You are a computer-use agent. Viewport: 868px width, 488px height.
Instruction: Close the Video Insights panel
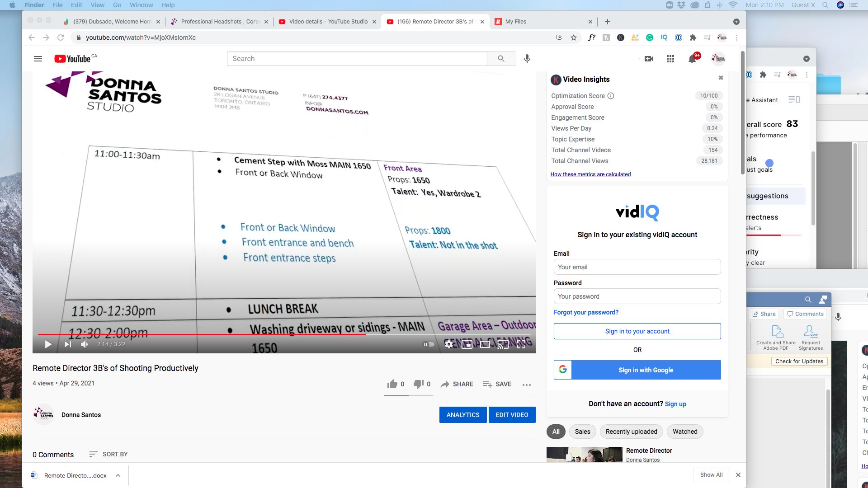point(721,78)
